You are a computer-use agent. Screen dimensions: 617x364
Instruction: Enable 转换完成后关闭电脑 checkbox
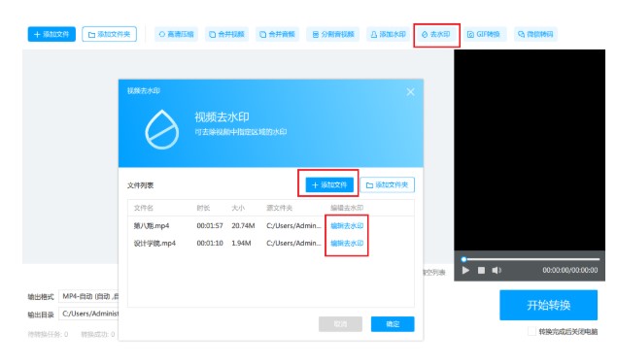coord(531,331)
